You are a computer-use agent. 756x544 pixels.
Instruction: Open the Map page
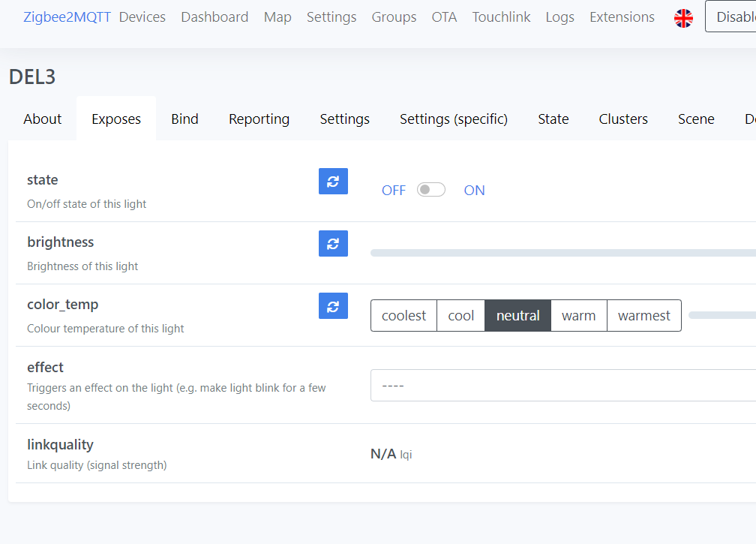click(x=277, y=17)
